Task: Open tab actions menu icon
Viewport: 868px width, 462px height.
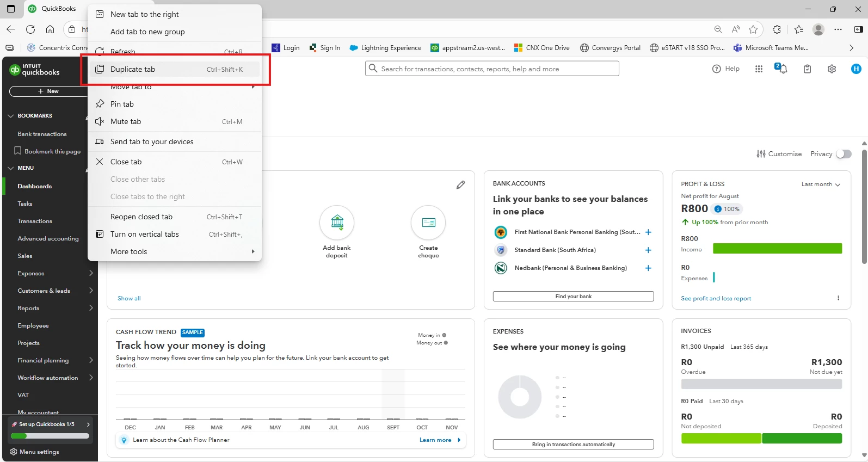Action: [x=11, y=9]
